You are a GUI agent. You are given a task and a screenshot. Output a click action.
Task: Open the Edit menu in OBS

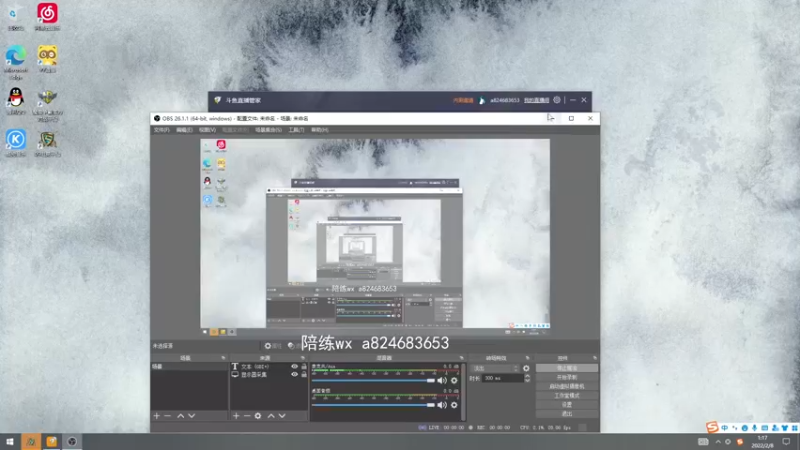point(184,130)
